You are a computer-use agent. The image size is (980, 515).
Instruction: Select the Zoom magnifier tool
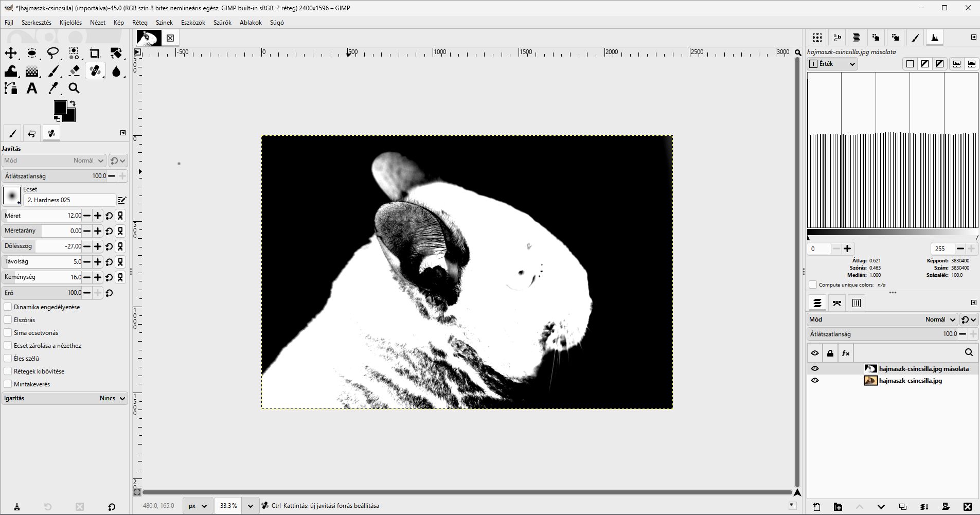[74, 88]
